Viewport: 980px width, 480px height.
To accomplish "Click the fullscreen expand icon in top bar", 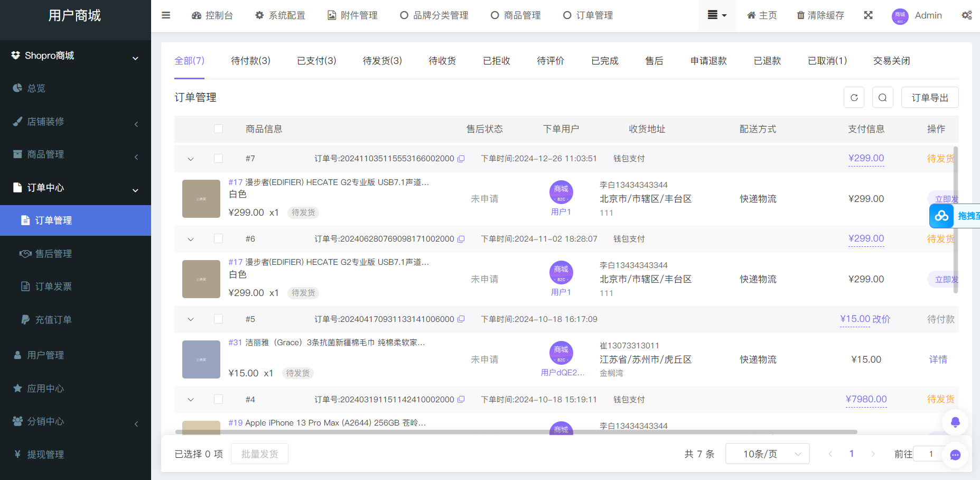I will pyautogui.click(x=869, y=15).
